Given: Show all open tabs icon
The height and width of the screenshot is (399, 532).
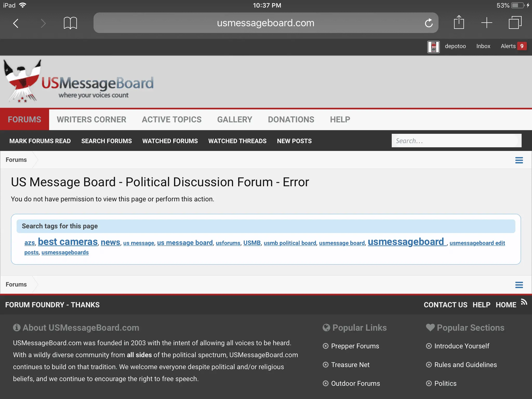Looking at the screenshot, I should tap(515, 23).
